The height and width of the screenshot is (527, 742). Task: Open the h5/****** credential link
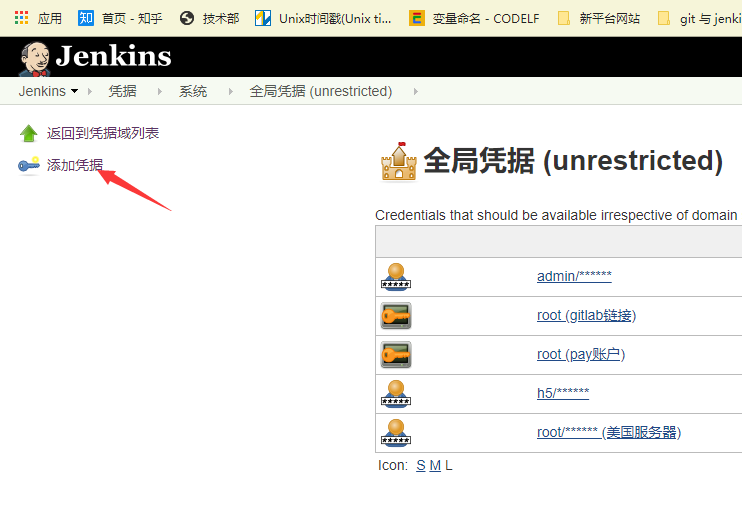pyautogui.click(x=563, y=393)
